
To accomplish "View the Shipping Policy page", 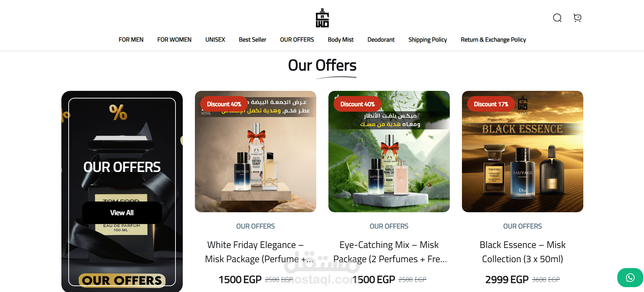I will point(428,40).
